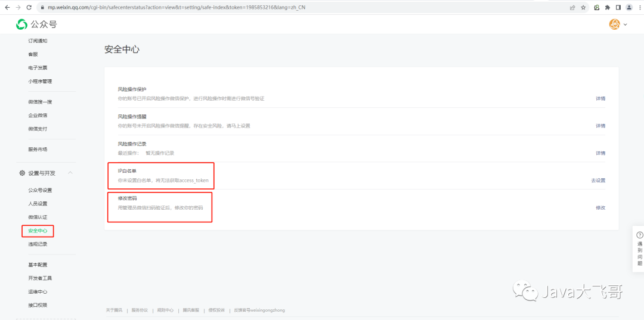Open 开发者工具 in the sidebar
The width and height of the screenshot is (644, 320).
[41, 278]
